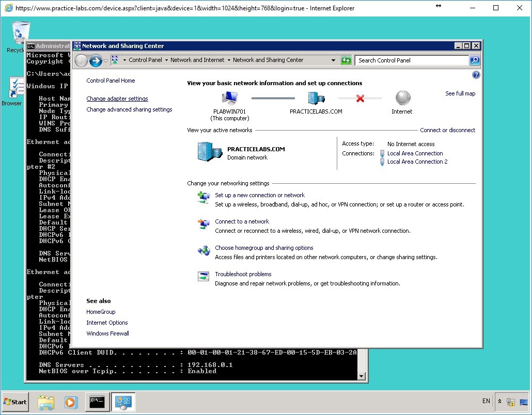Launch Windows Media Player from the taskbar
Screen dimensions: 532x415
point(71,402)
